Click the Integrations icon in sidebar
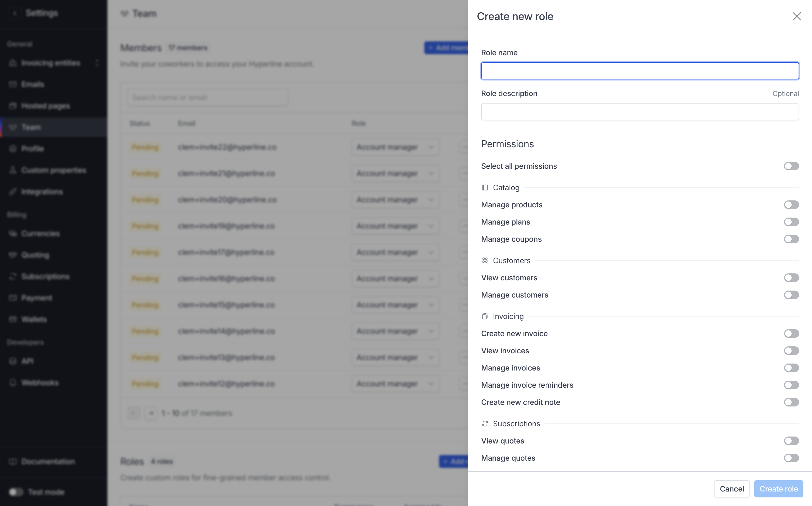The width and height of the screenshot is (812, 506). (x=13, y=192)
